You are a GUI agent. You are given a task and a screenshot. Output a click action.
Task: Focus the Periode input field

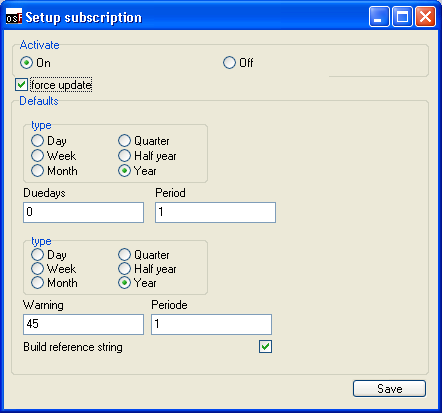coord(211,324)
